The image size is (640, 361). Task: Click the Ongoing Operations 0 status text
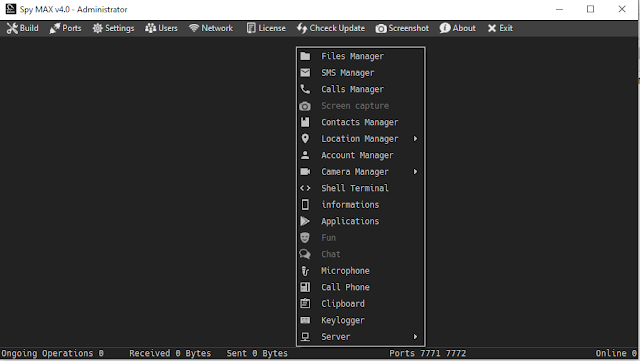[x=52, y=353]
